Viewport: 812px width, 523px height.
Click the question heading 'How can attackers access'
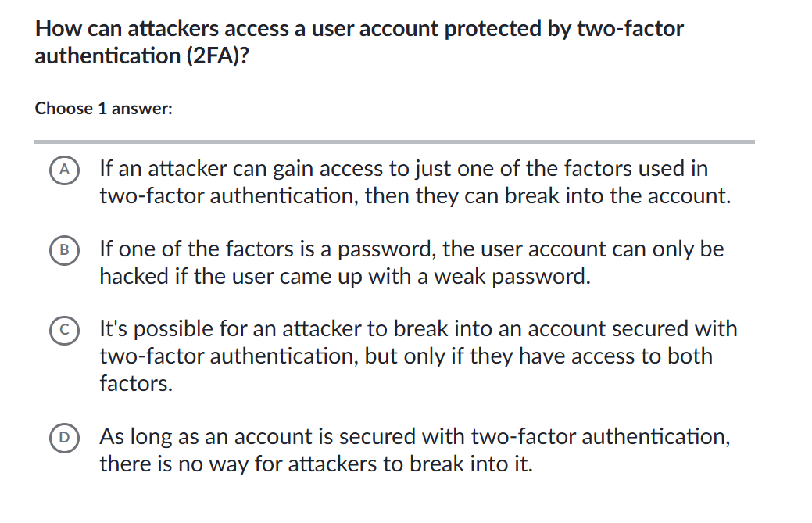359,30
